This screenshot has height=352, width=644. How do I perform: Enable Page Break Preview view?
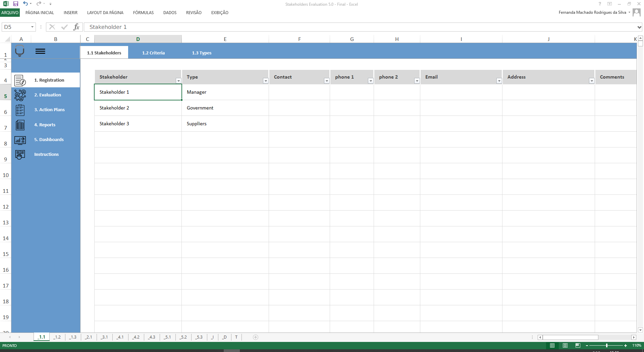click(578, 345)
